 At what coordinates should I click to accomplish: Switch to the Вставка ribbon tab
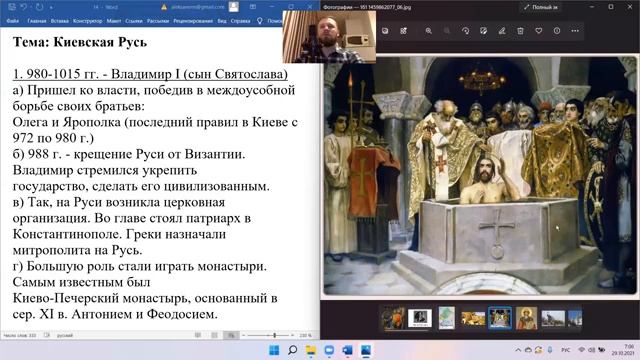coord(60,21)
